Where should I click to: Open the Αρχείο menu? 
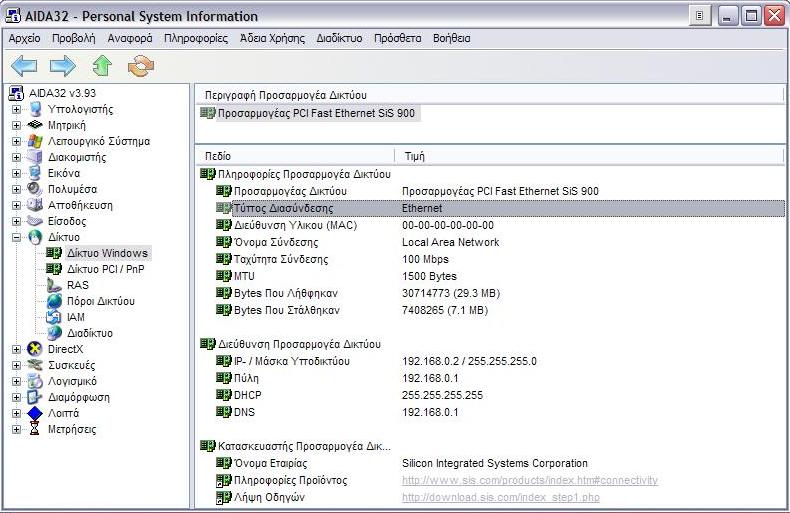[24, 38]
